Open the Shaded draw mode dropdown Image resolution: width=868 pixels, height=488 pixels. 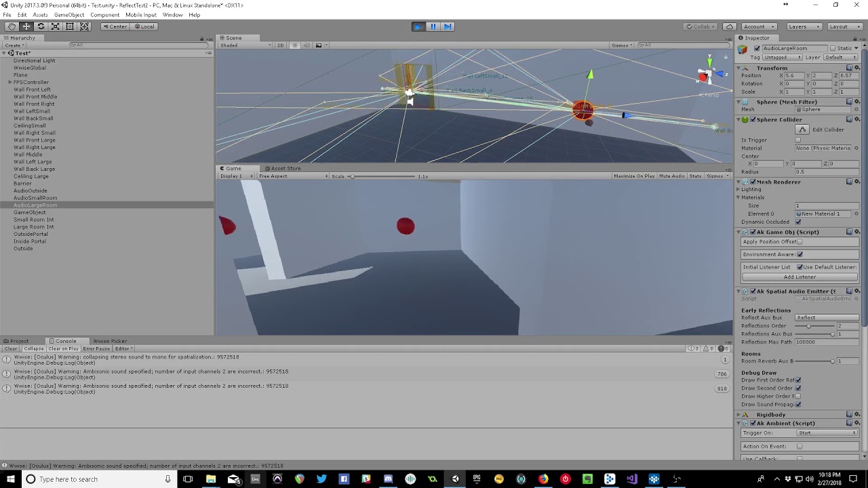point(245,45)
